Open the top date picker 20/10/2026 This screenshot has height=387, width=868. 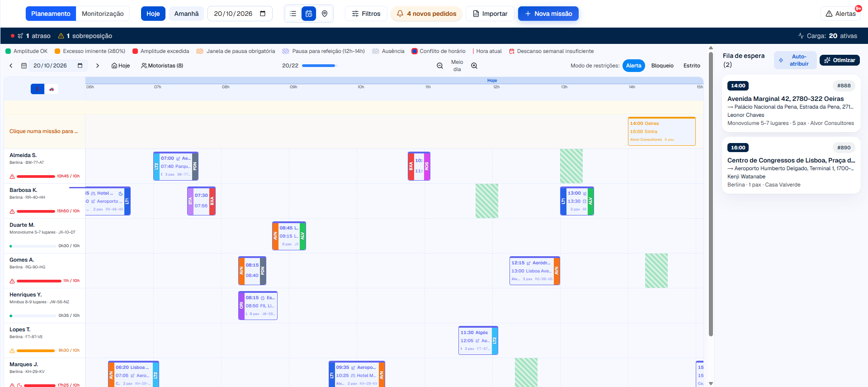240,14
